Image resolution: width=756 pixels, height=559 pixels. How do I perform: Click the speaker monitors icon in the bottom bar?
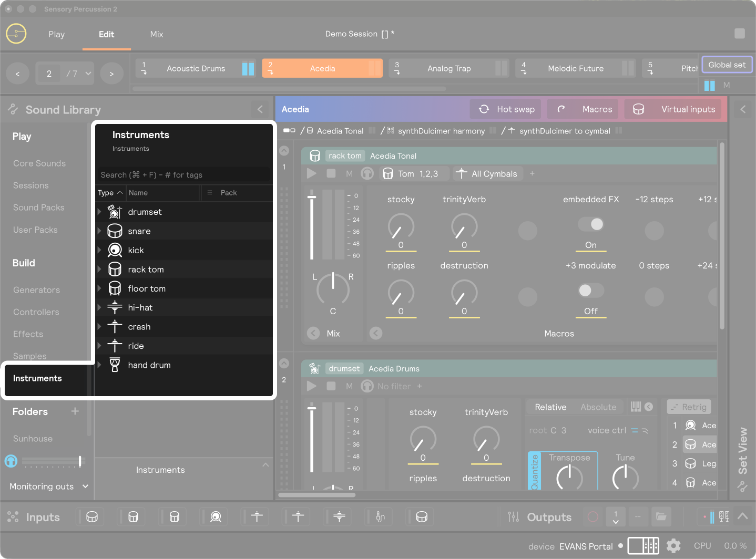[x=724, y=517]
